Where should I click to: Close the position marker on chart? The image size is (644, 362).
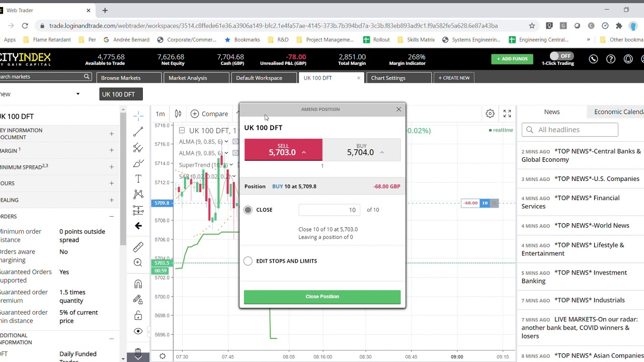[x=494, y=203]
